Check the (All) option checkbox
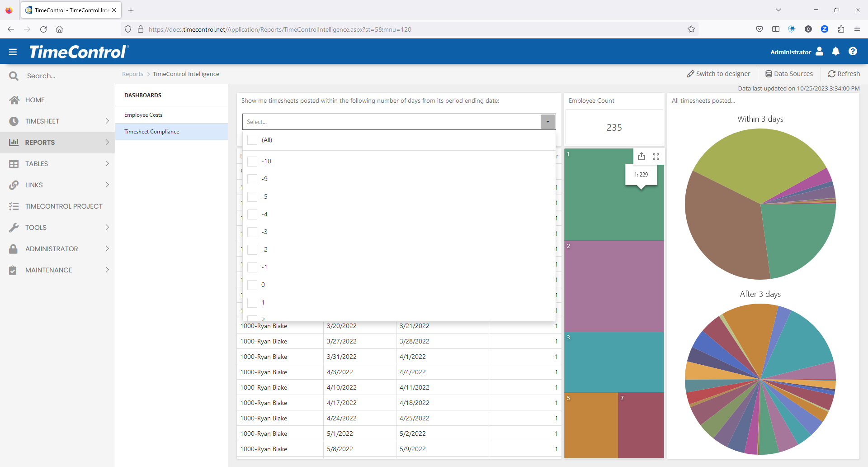868x467 pixels. click(252, 140)
